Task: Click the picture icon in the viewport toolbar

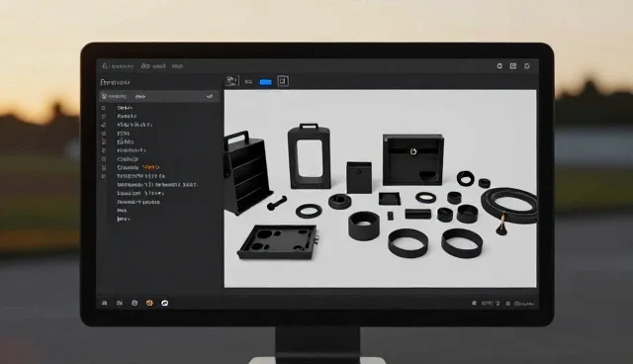Action: [232, 81]
